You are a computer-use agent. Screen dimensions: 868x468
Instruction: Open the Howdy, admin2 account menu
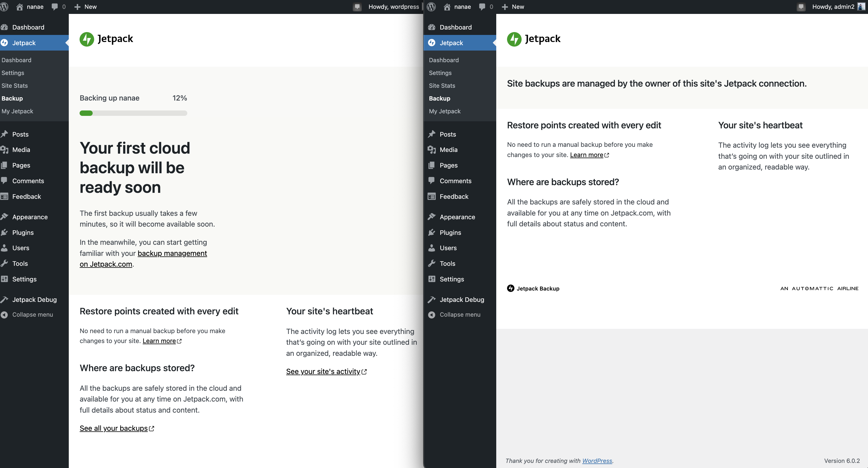(x=832, y=7)
